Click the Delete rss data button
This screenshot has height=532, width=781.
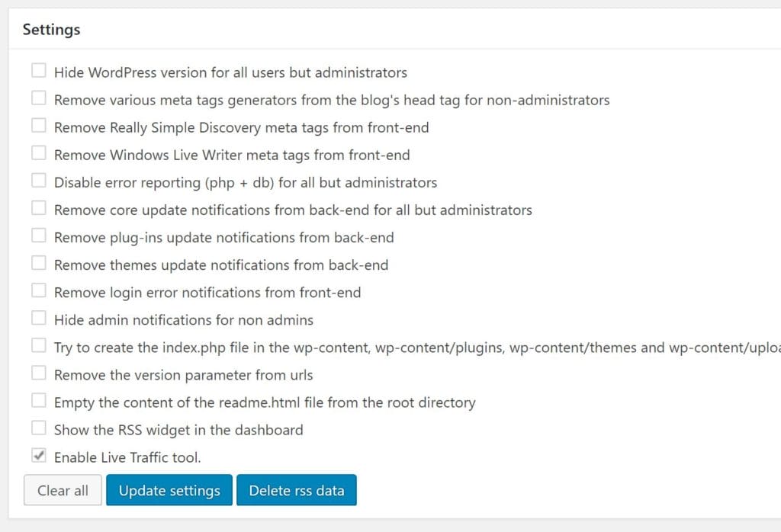296,490
